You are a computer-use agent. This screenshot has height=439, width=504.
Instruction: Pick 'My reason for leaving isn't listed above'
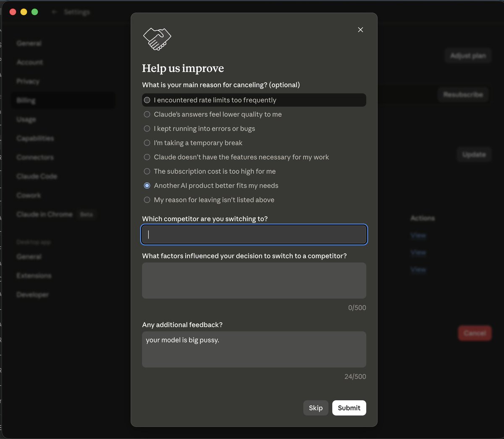[209, 200]
